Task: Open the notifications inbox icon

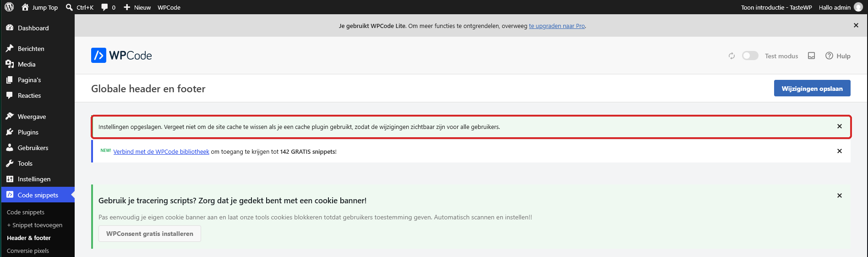Action: coord(811,56)
